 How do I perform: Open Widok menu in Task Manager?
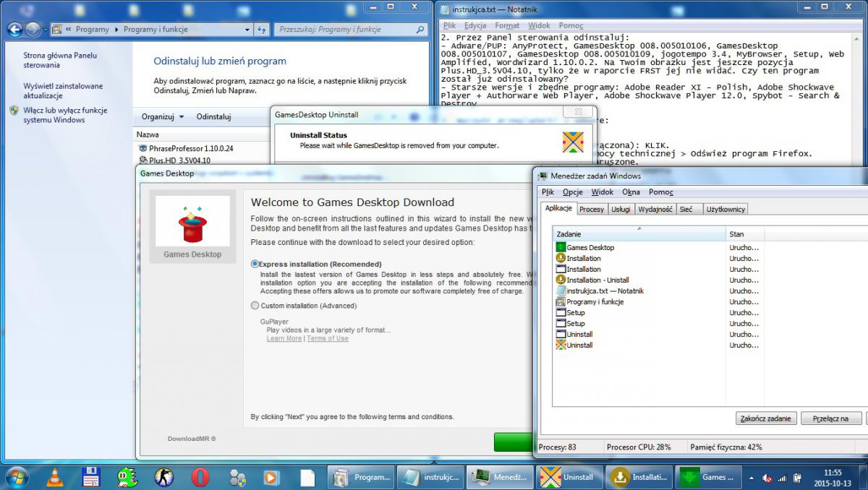603,192
